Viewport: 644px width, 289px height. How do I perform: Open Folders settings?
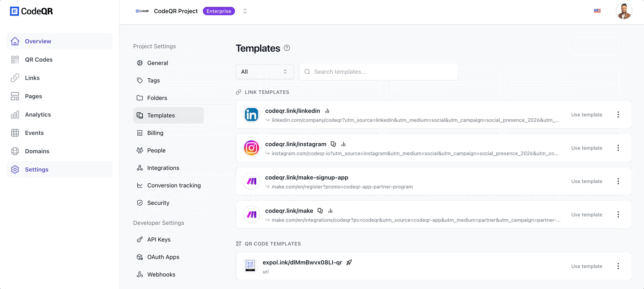[168, 98]
